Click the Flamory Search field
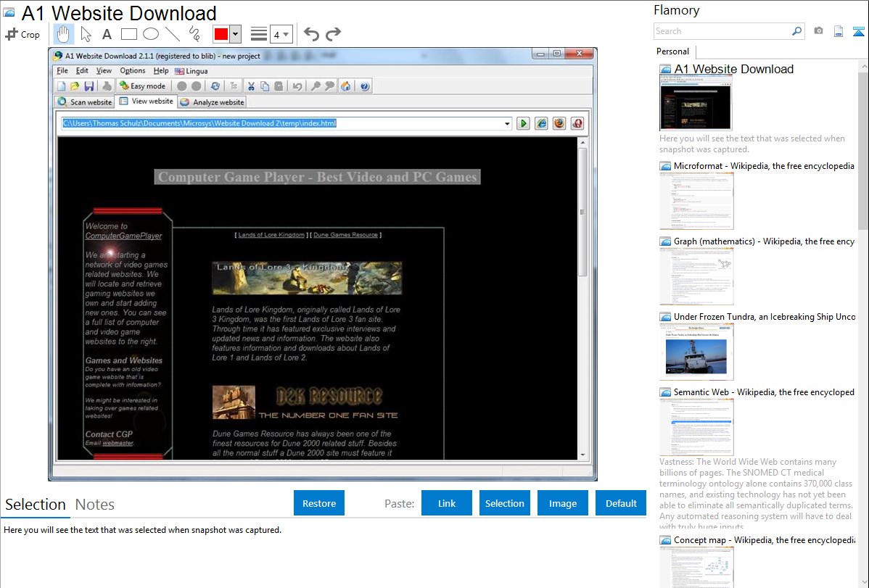869x588 pixels. tap(722, 32)
